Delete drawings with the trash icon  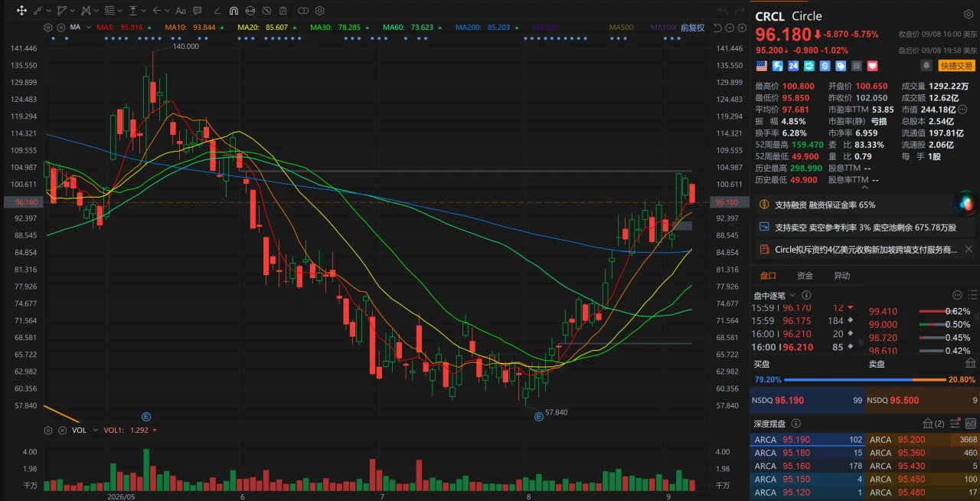click(x=283, y=11)
